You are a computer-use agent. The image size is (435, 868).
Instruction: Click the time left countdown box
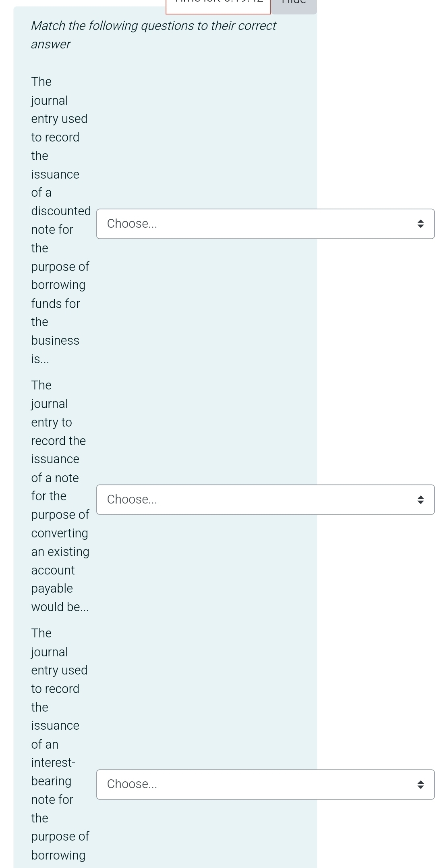coord(218,5)
